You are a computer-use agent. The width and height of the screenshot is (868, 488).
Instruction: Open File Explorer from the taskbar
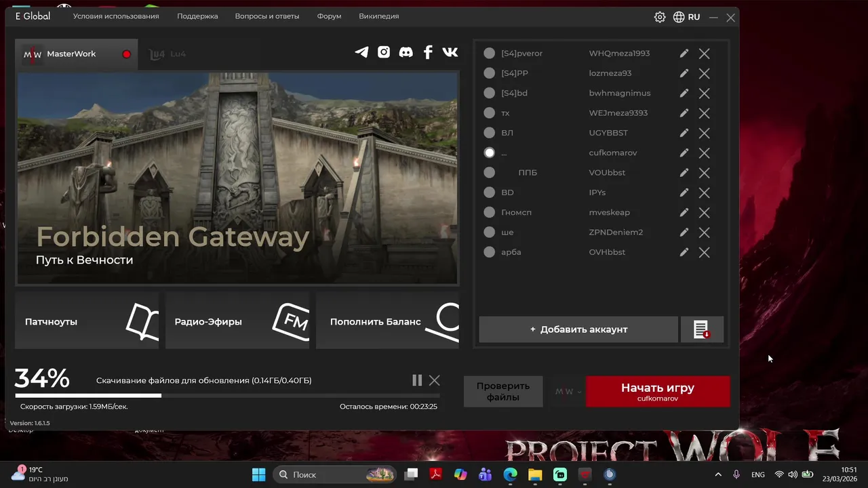pyautogui.click(x=535, y=474)
